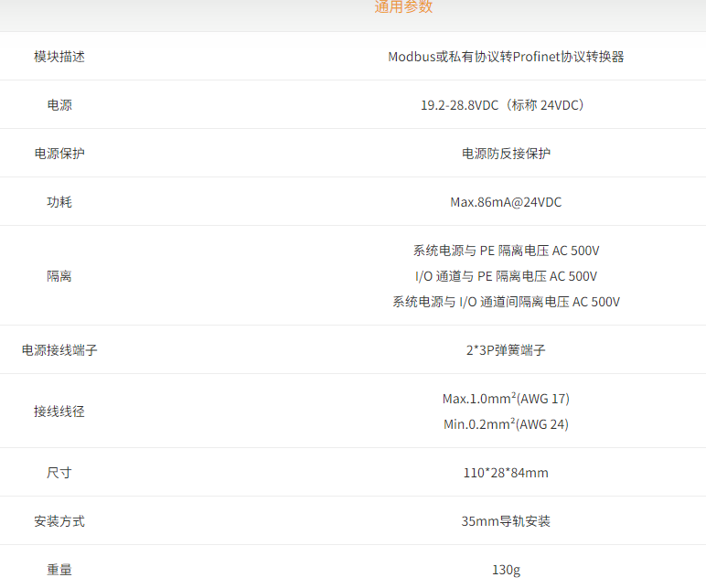706x588 pixels.
Task: Select the 电源保护 label
Action: [59, 154]
